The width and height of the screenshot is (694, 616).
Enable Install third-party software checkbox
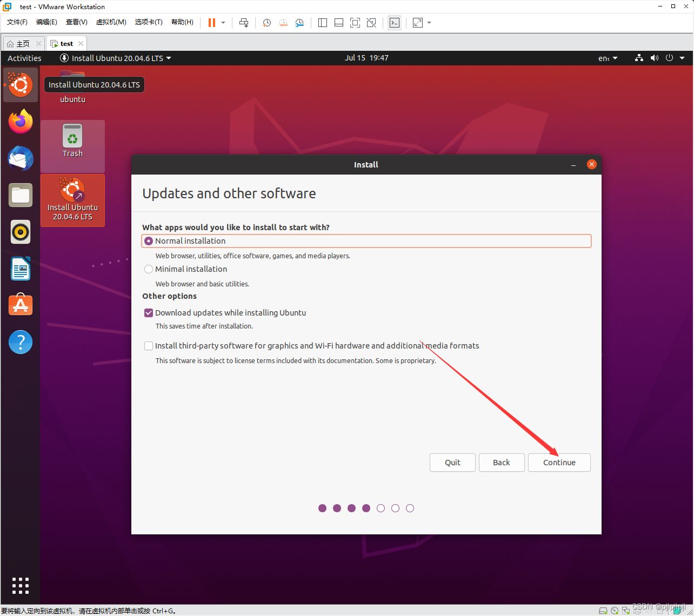[149, 346]
